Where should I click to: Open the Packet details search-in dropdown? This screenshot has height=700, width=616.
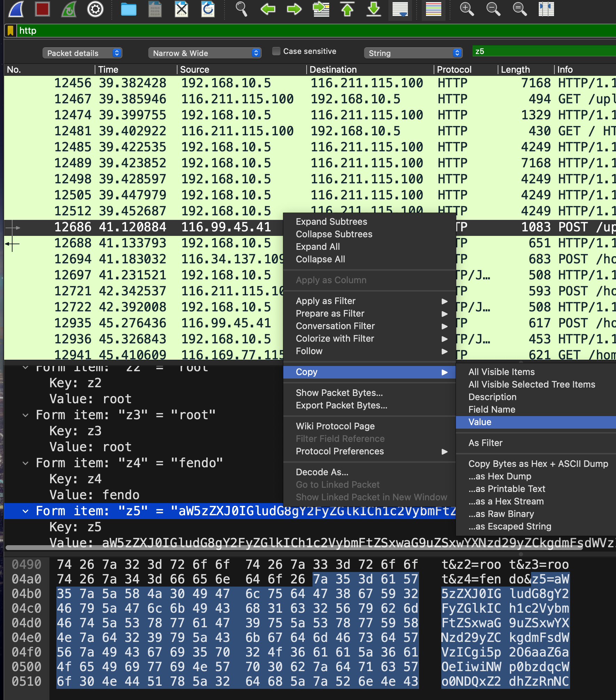click(x=82, y=53)
